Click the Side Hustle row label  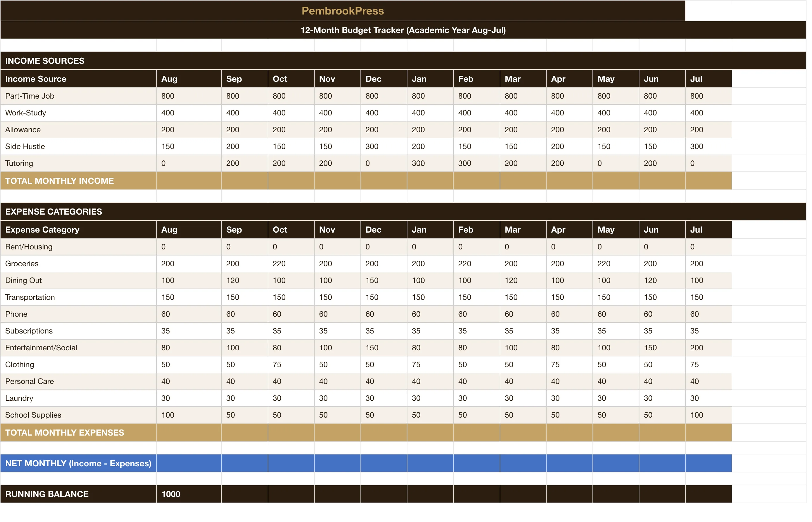78,146
